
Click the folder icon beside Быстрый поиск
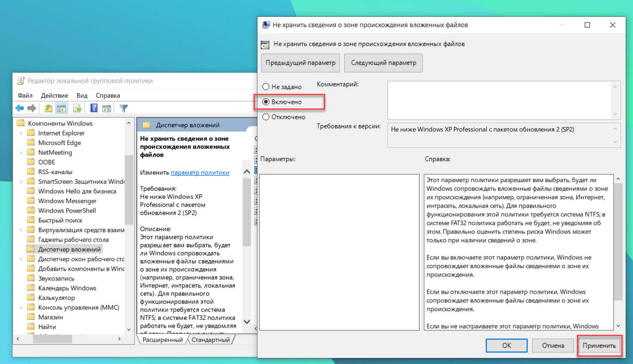tap(31, 220)
